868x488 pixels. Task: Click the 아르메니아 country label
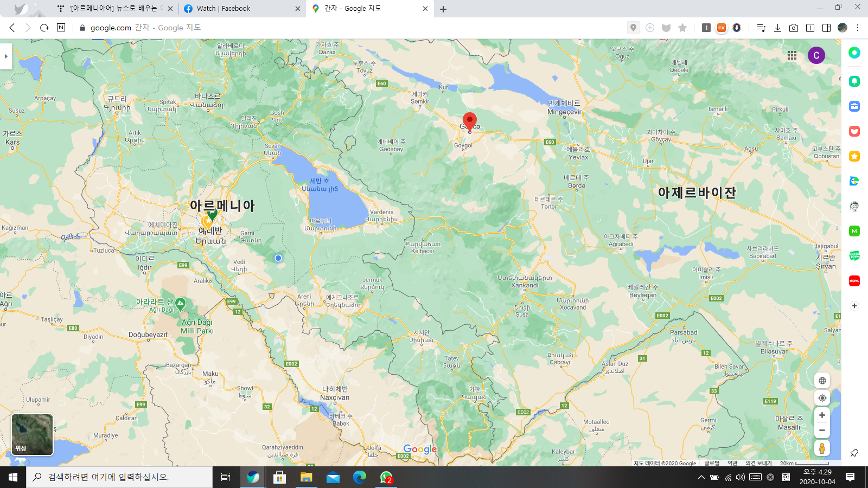(x=222, y=206)
